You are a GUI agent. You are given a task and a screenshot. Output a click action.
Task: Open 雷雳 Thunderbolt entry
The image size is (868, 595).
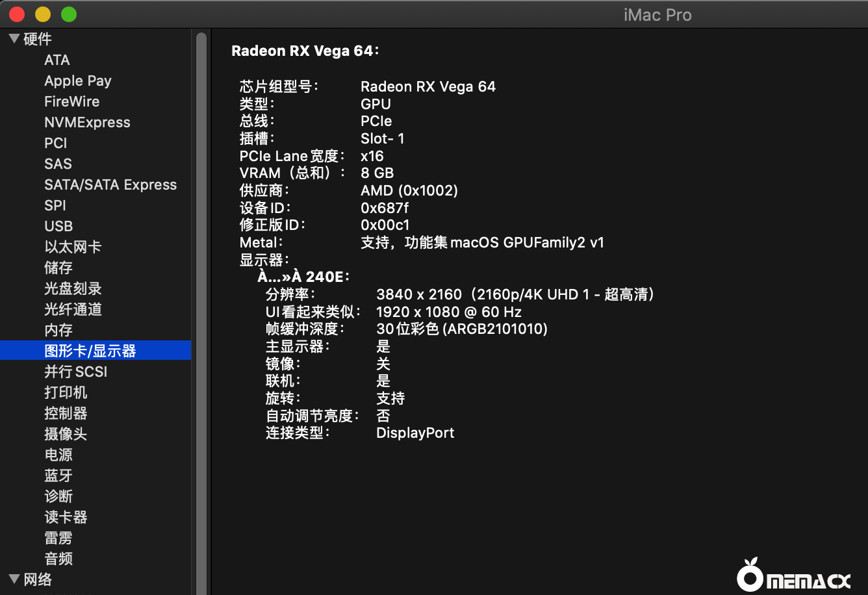click(x=58, y=538)
